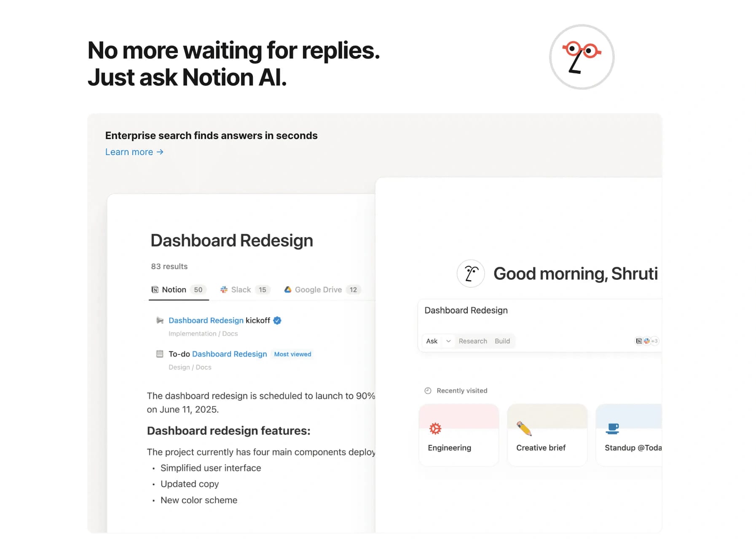Click the Notion AI glasses logo top right
The height and width of the screenshot is (541, 756).
click(x=582, y=56)
